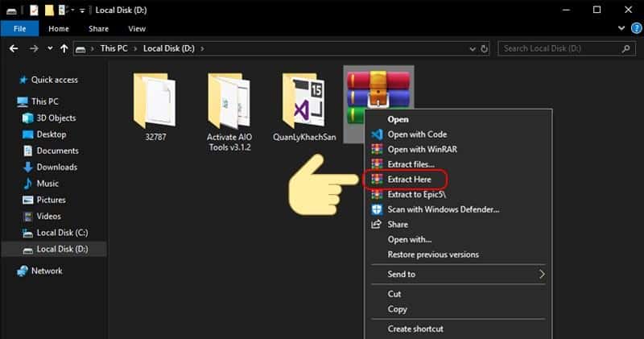The height and width of the screenshot is (339, 644).
Task: Open Network in the navigation pane
Action: [46, 271]
